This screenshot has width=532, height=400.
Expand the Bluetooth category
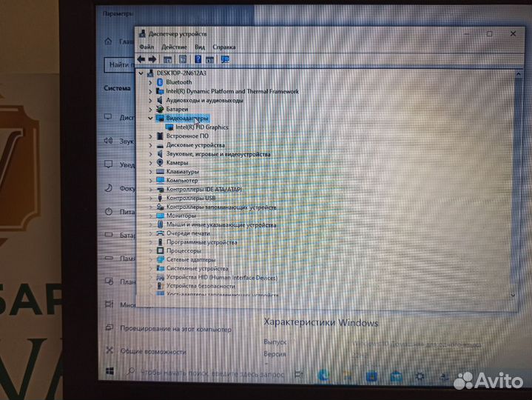tap(150, 82)
